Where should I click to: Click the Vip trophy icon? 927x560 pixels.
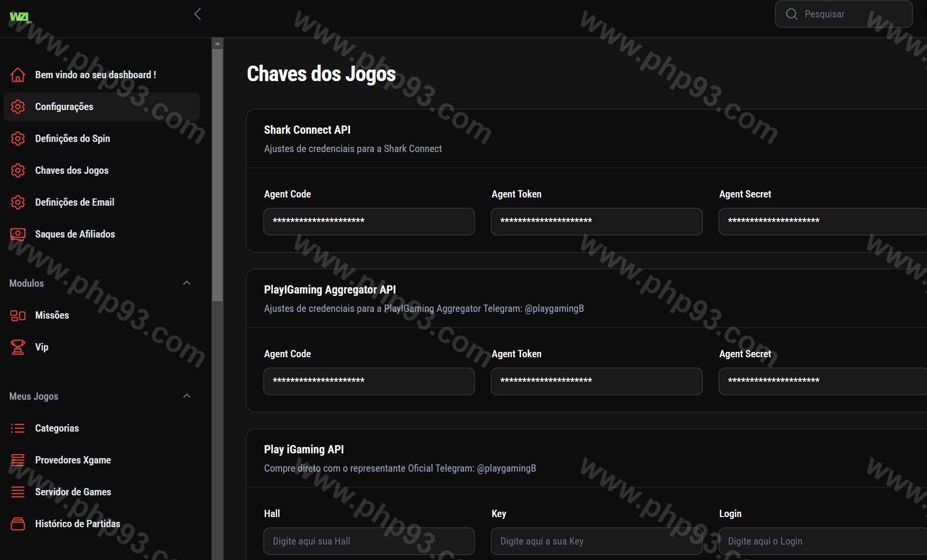tap(18, 347)
